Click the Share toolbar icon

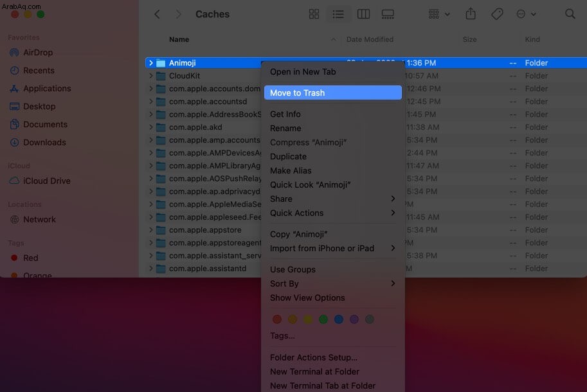tap(471, 14)
